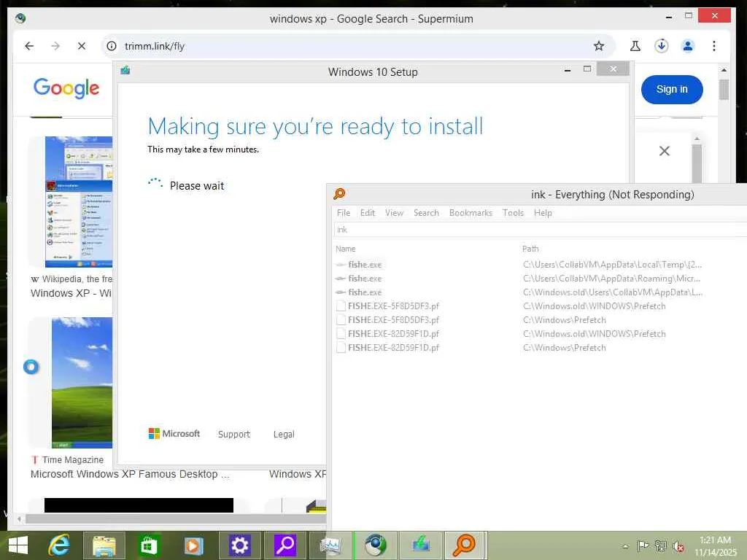Image resolution: width=747 pixels, height=560 pixels.
Task: Sort Everything results by Name column
Action: point(345,249)
